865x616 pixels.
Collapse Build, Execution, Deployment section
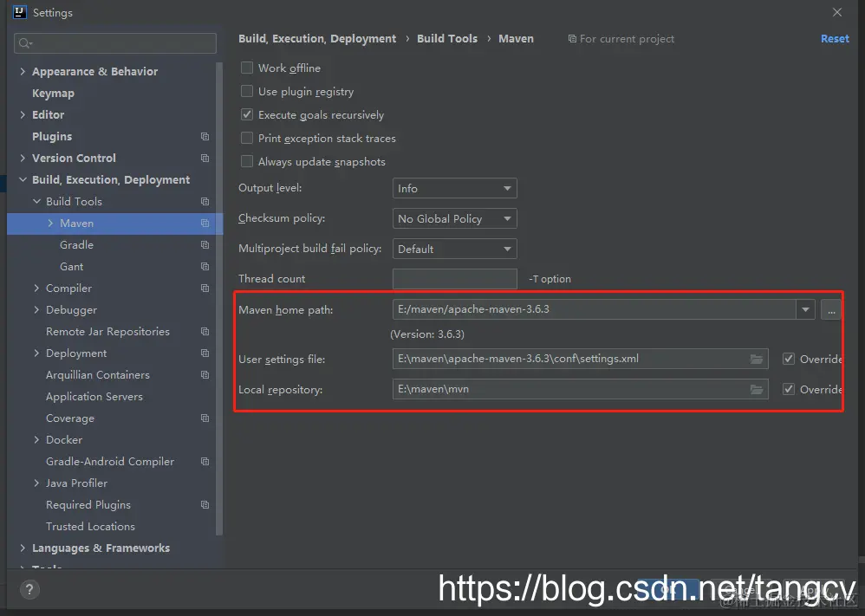pyautogui.click(x=23, y=180)
